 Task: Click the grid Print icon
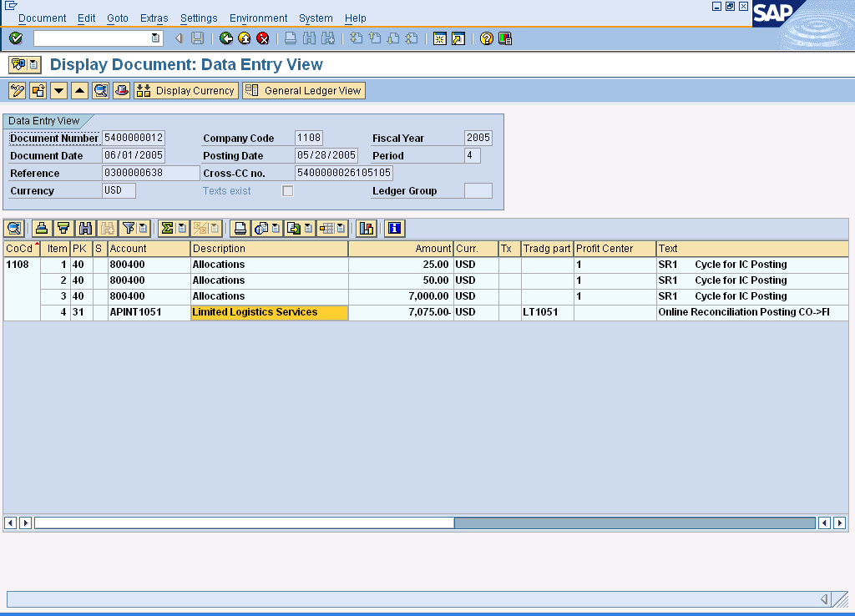(x=240, y=229)
